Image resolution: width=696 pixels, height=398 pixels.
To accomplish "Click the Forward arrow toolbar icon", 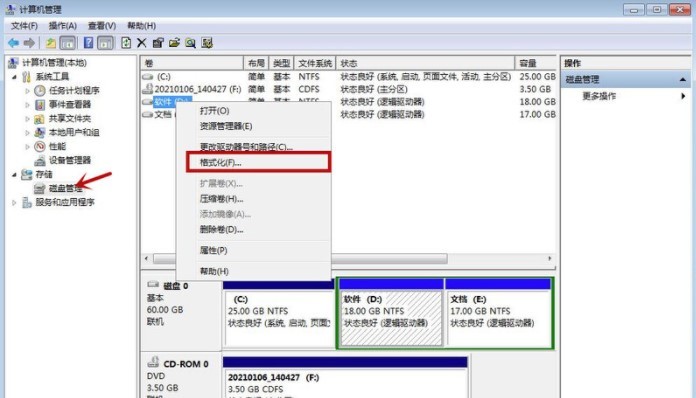I will pyautogui.click(x=29, y=43).
